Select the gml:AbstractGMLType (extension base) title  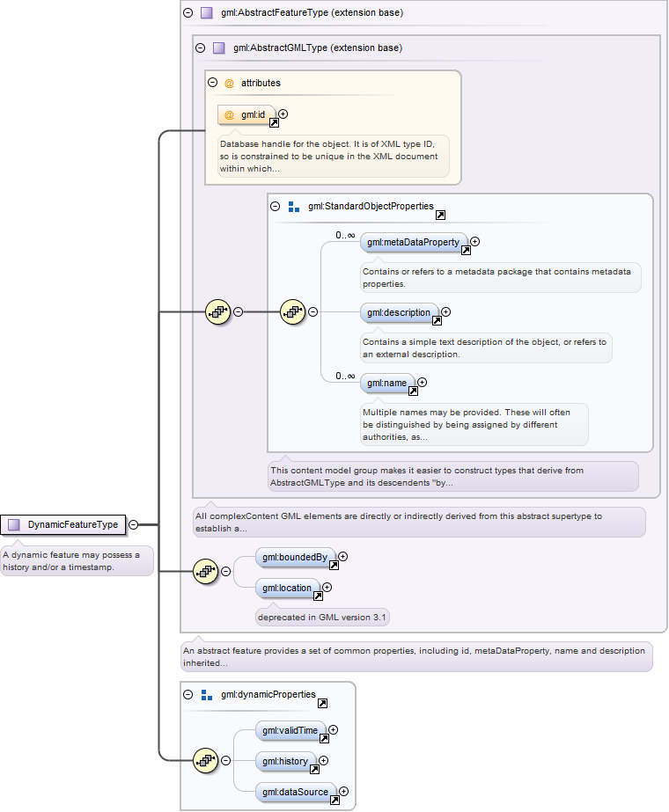click(x=318, y=48)
